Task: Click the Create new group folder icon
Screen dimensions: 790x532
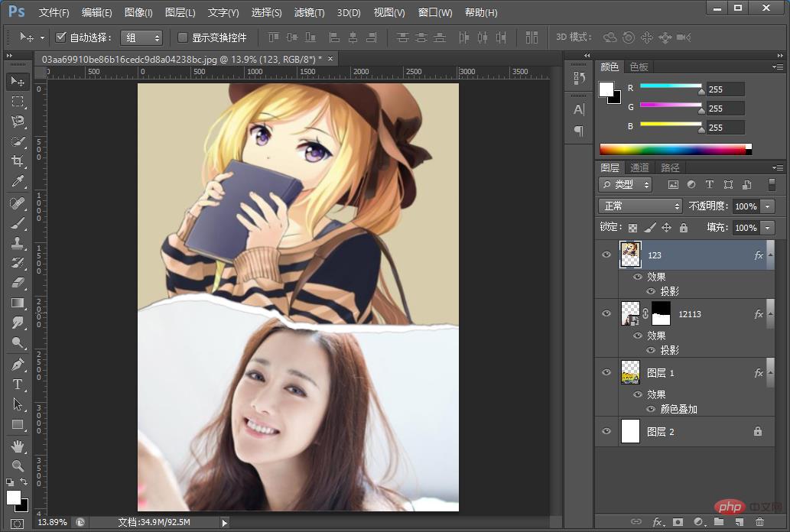Action: 718,522
